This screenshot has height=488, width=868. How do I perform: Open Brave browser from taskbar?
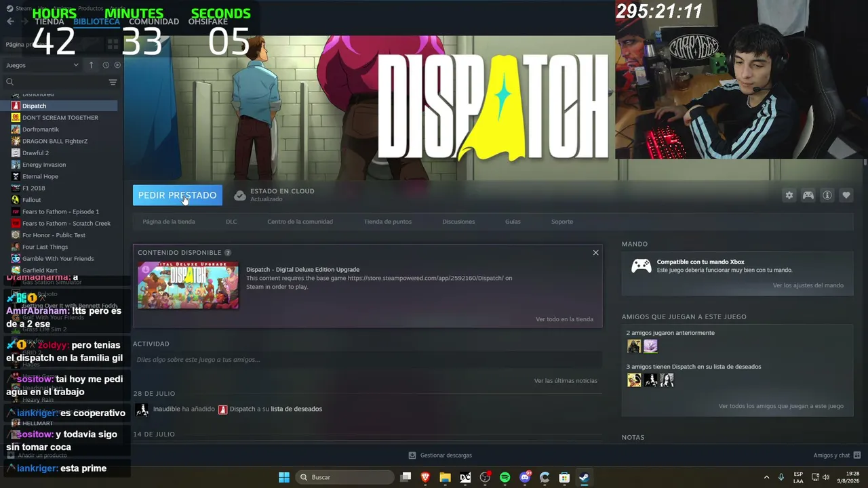(x=425, y=477)
